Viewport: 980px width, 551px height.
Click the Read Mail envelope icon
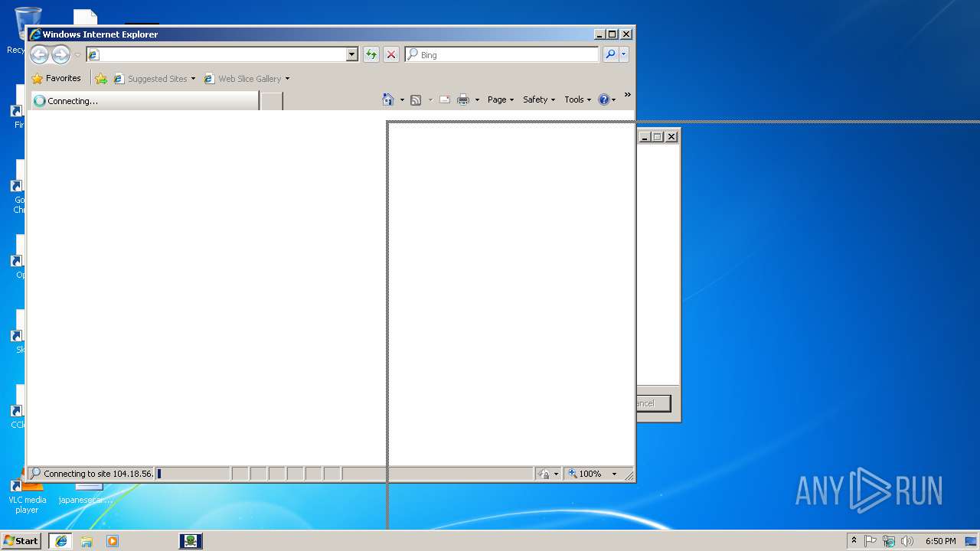click(x=444, y=99)
